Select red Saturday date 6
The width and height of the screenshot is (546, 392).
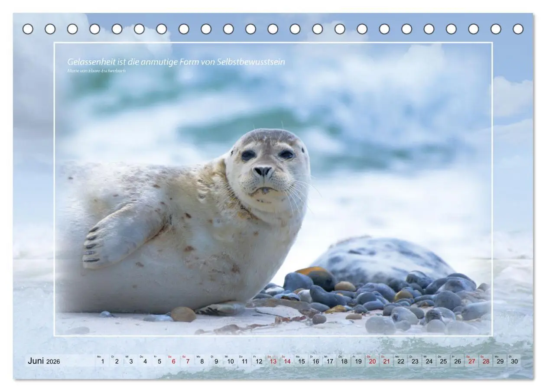point(173,361)
